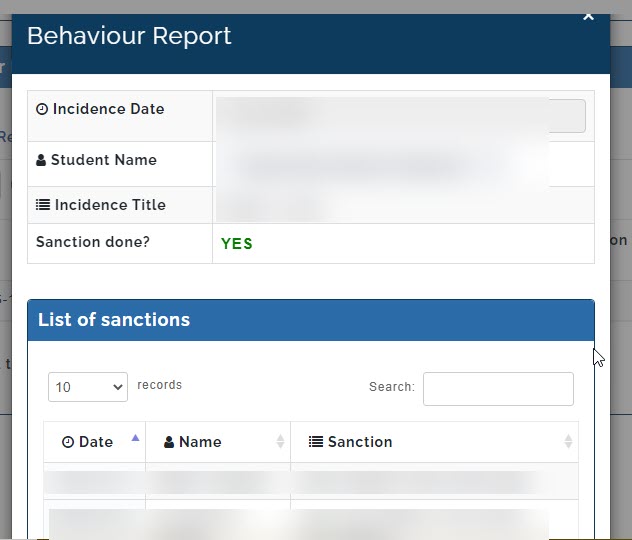The image size is (632, 540).
Task: Sort sanctions by the Name column
Action: point(218,442)
